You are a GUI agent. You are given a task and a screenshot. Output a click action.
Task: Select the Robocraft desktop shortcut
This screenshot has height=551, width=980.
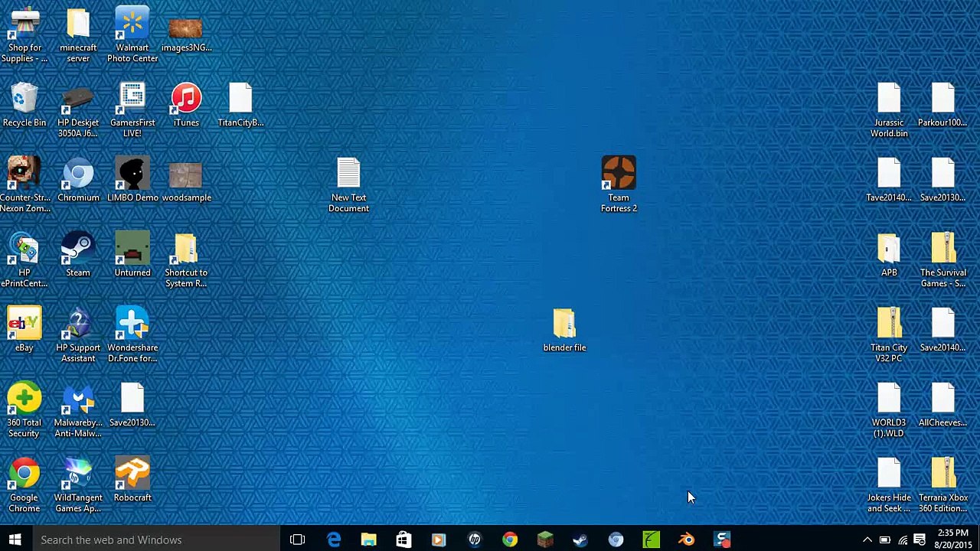(132, 481)
